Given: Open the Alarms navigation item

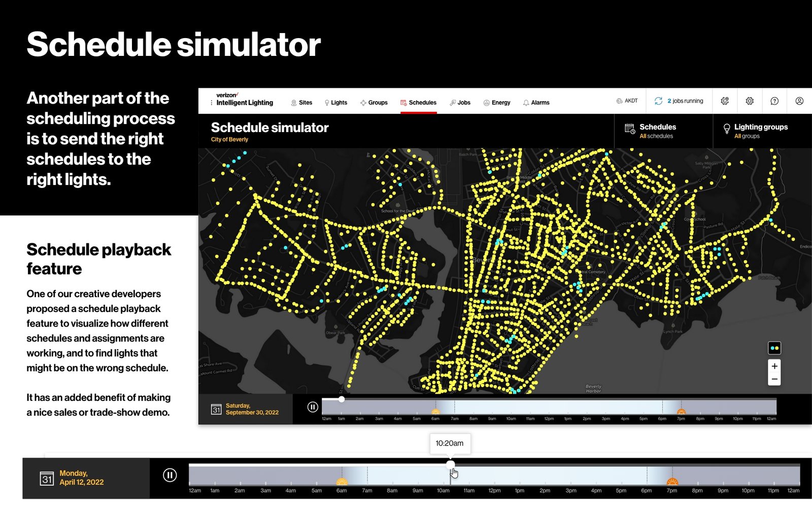Looking at the screenshot, I should coord(536,103).
